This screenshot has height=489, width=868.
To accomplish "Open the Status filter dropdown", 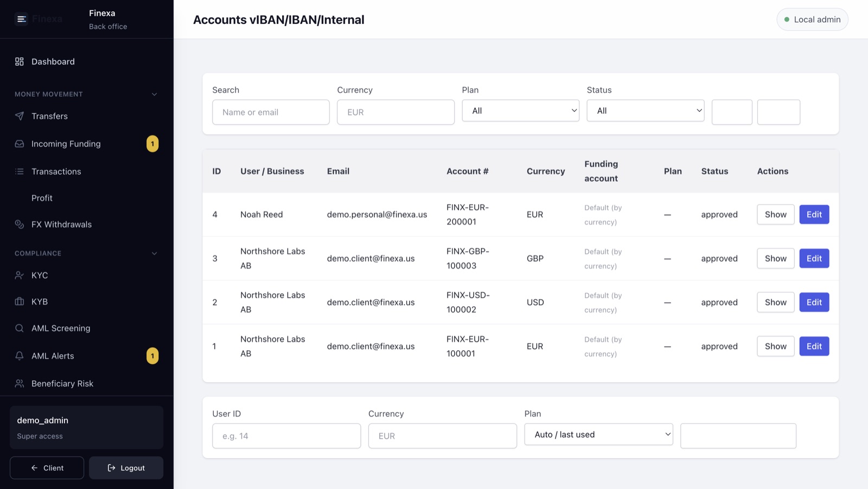I will [646, 111].
